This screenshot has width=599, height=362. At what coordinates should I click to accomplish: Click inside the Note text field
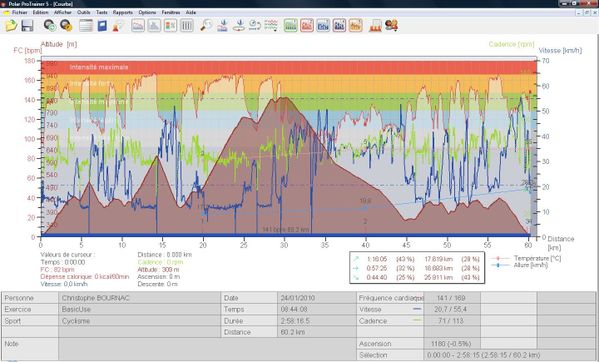point(207,349)
